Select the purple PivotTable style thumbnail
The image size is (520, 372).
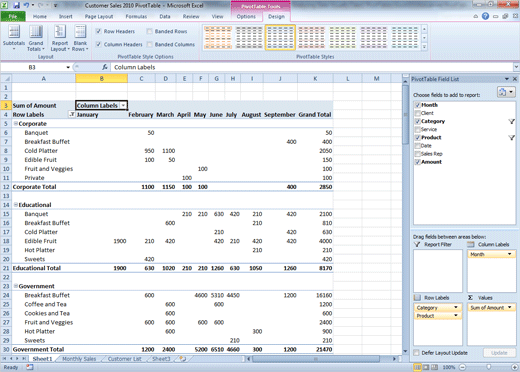(373, 37)
